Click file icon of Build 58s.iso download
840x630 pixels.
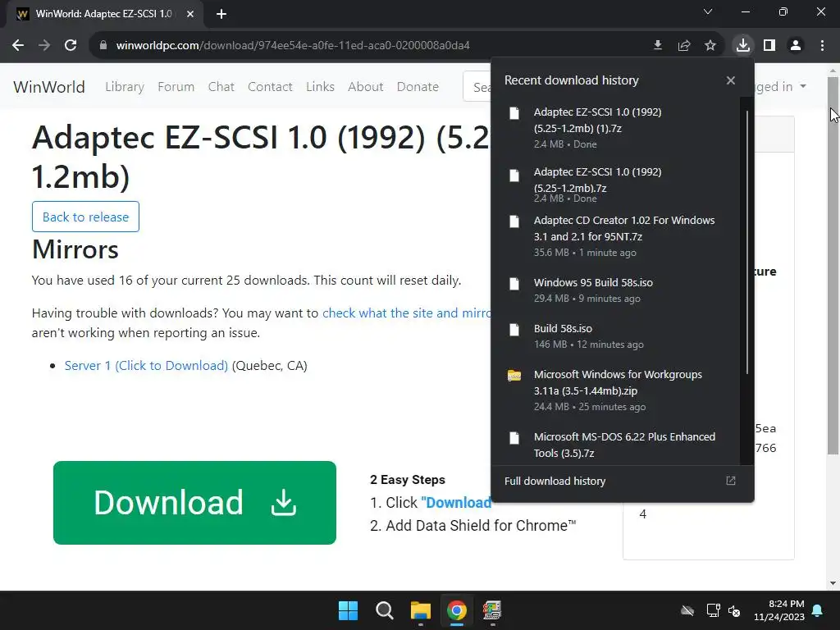pos(514,330)
